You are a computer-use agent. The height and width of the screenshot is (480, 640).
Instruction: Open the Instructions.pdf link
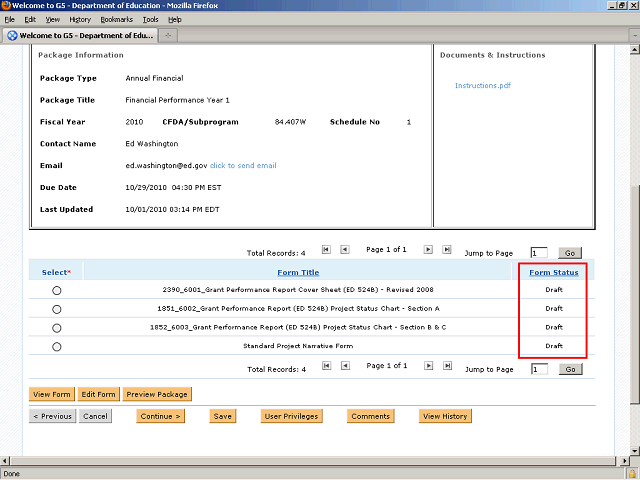(x=483, y=85)
